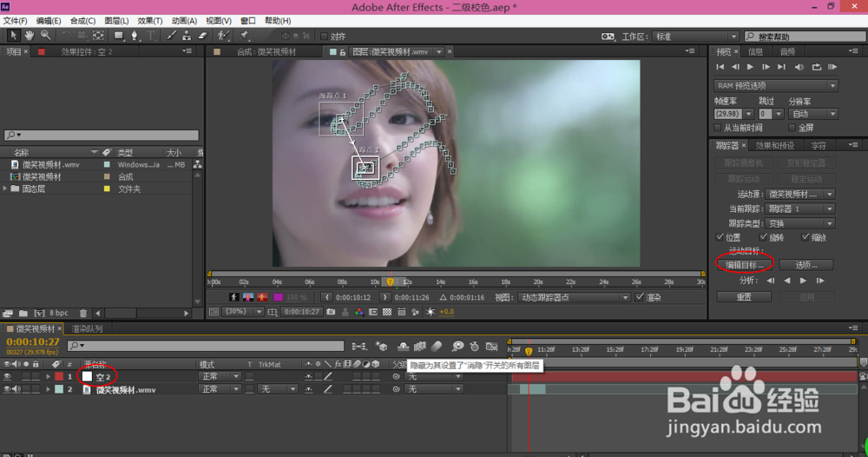This screenshot has width=868, height=457.
Task: Select the Eraser tool
Action: pos(202,36)
